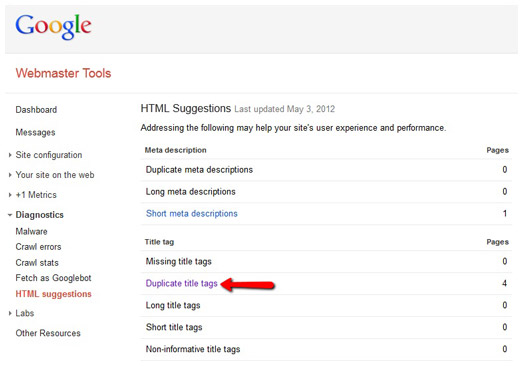Click Last updated May 3, 2012 text
523x366 pixels.
(x=285, y=109)
